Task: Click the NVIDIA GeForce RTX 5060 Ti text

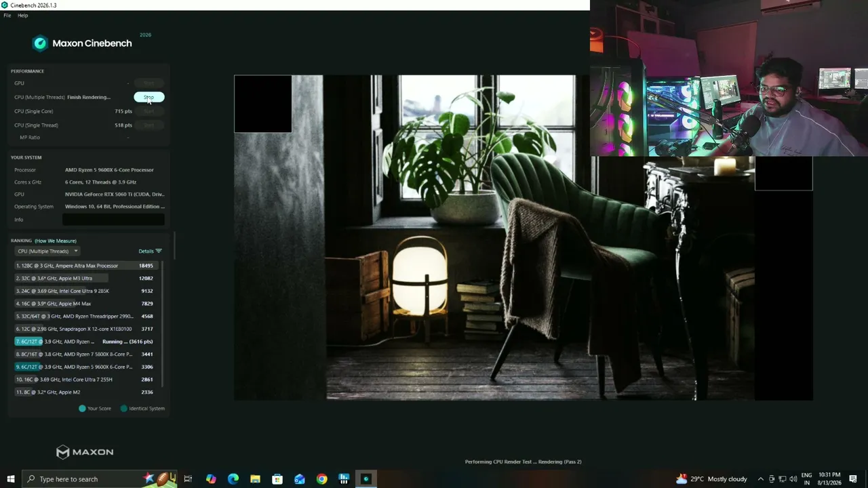Action: point(115,195)
